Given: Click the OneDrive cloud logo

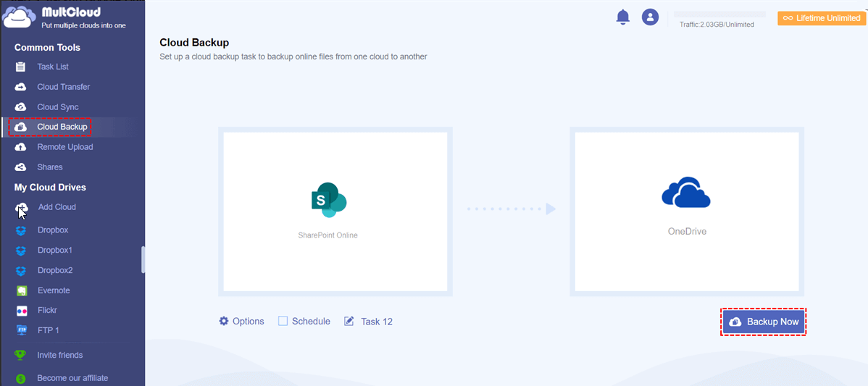Looking at the screenshot, I should coord(686,193).
